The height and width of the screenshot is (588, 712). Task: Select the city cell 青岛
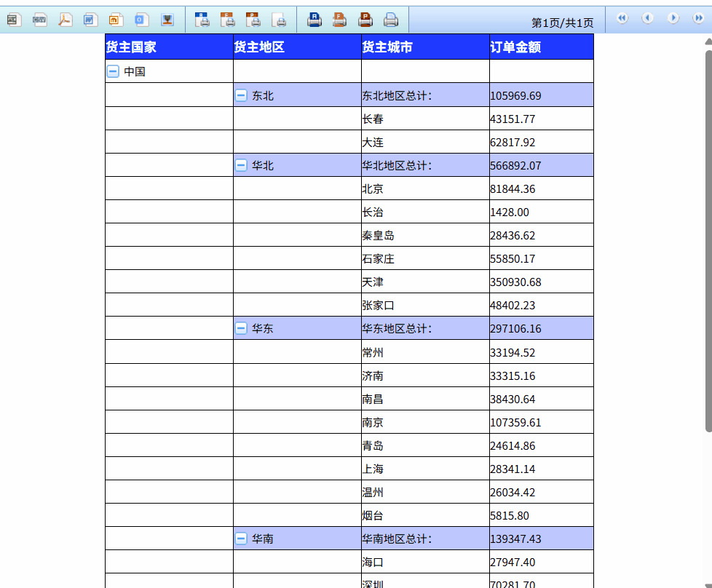click(x=425, y=445)
